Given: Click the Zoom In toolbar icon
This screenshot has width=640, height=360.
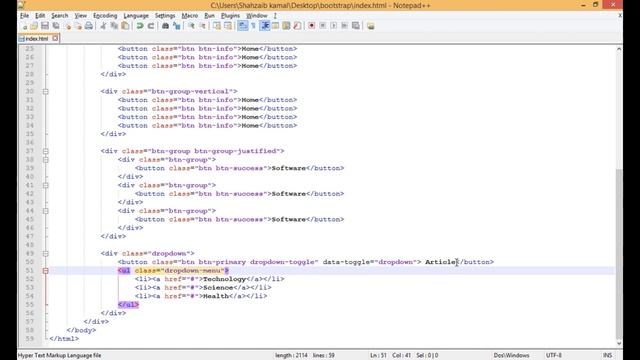Looking at the screenshot, I should click(x=191, y=26).
